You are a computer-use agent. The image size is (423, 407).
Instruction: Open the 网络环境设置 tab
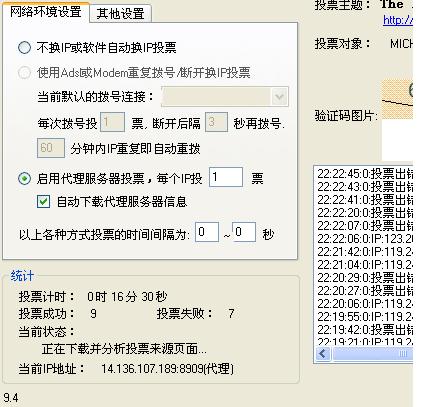click(46, 12)
